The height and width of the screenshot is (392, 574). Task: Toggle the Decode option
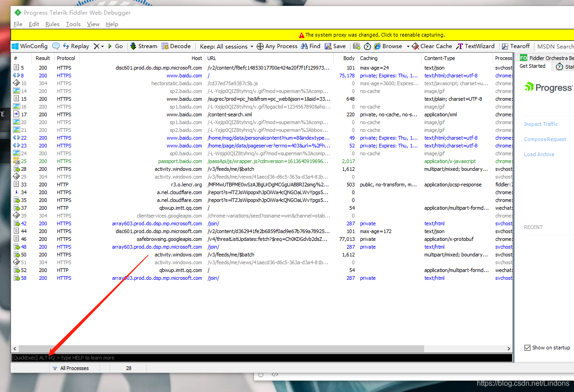tap(176, 46)
